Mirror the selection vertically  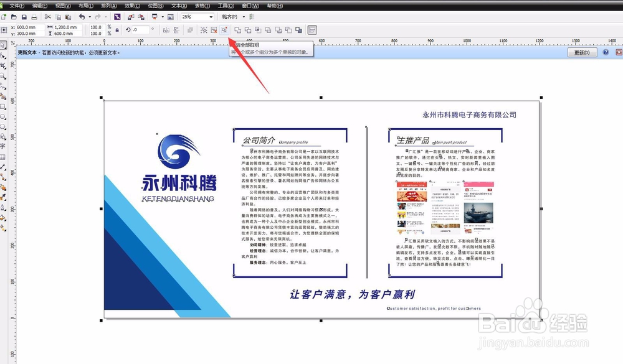point(176,30)
